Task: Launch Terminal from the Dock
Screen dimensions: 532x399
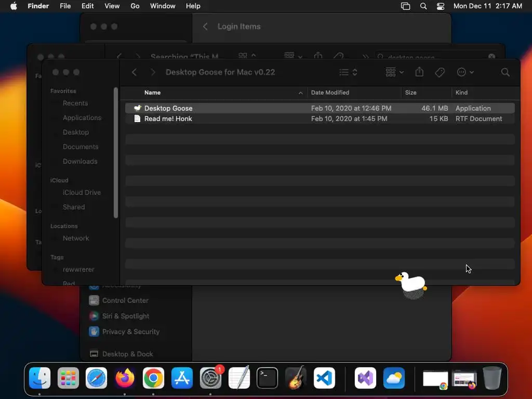Action: coord(268,378)
